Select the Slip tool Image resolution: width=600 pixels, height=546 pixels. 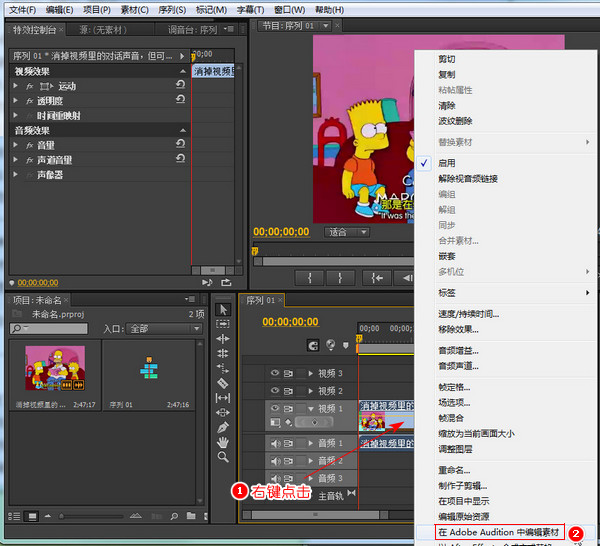(x=223, y=398)
